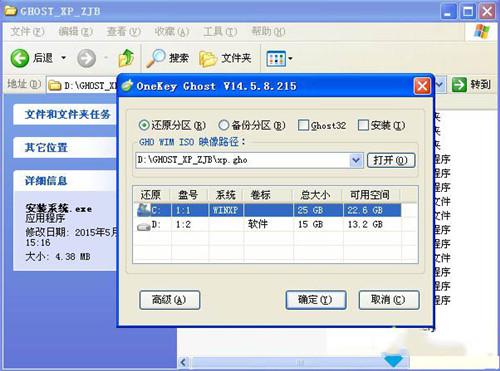The image size is (500, 371).
Task: Open the Favorites (收藏) menu
Action: [x=172, y=32]
